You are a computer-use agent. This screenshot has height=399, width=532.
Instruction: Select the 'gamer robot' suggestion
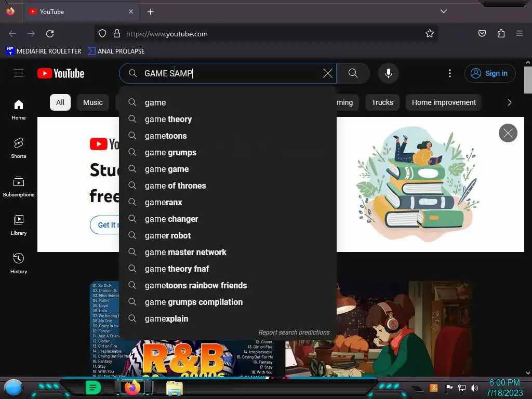pos(228,235)
